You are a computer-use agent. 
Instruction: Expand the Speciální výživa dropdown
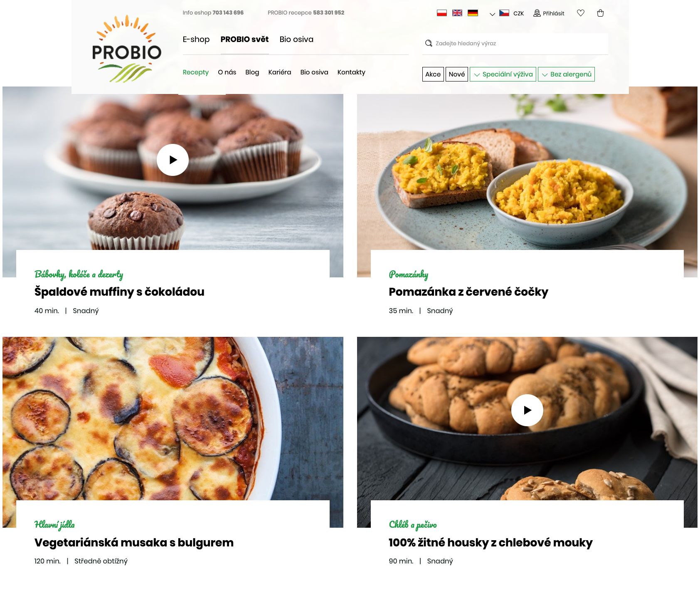[503, 74]
